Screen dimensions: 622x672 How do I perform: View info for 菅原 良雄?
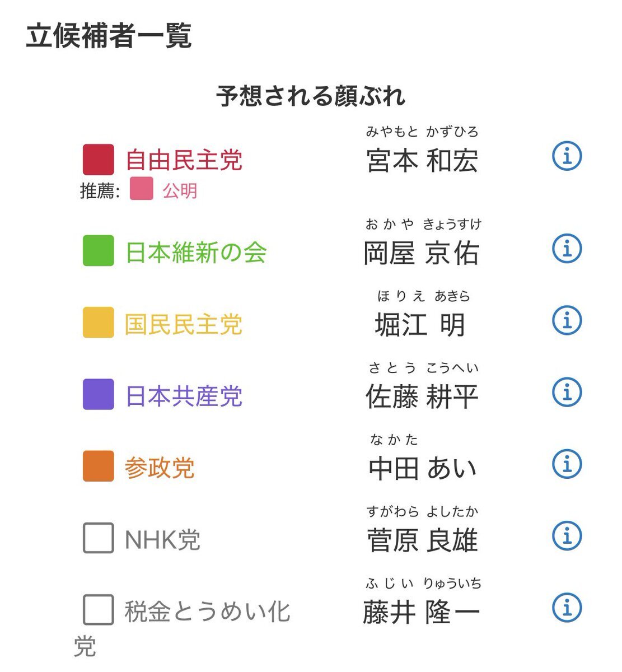pos(567,536)
